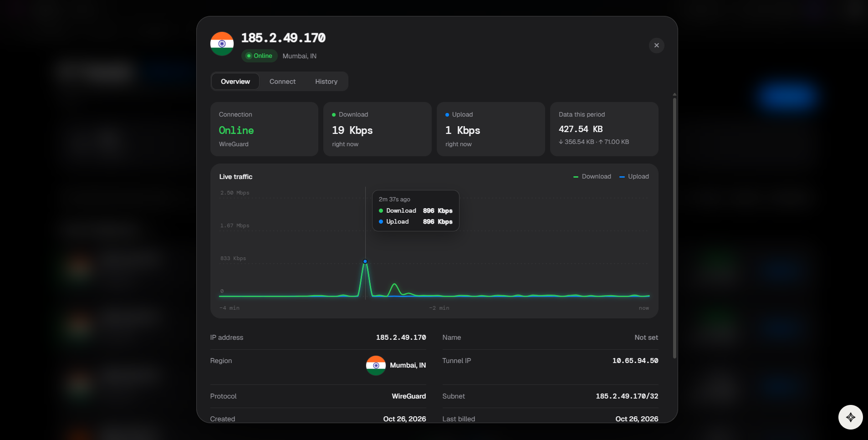Screen dimensions: 868x440
Task: Click the hovered data point on traffic chart
Action: 365,261
